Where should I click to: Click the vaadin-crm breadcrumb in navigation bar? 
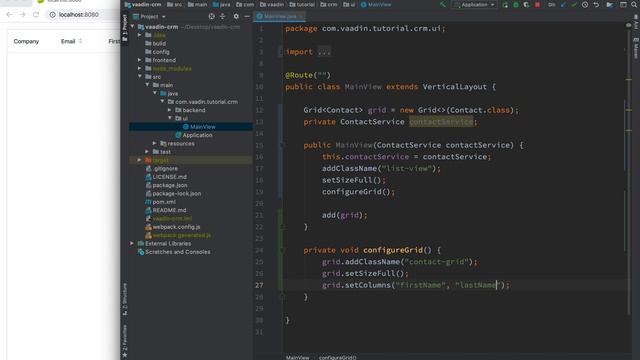(x=143, y=4)
